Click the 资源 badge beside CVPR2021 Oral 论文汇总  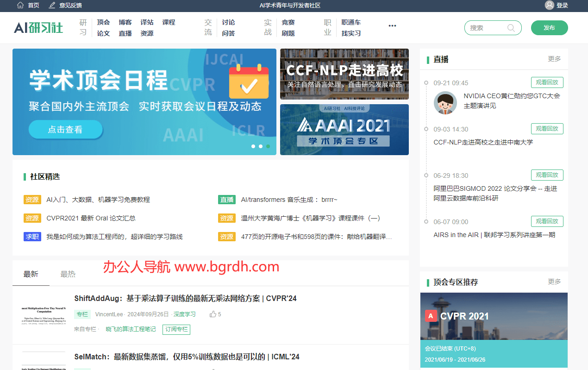click(x=32, y=218)
